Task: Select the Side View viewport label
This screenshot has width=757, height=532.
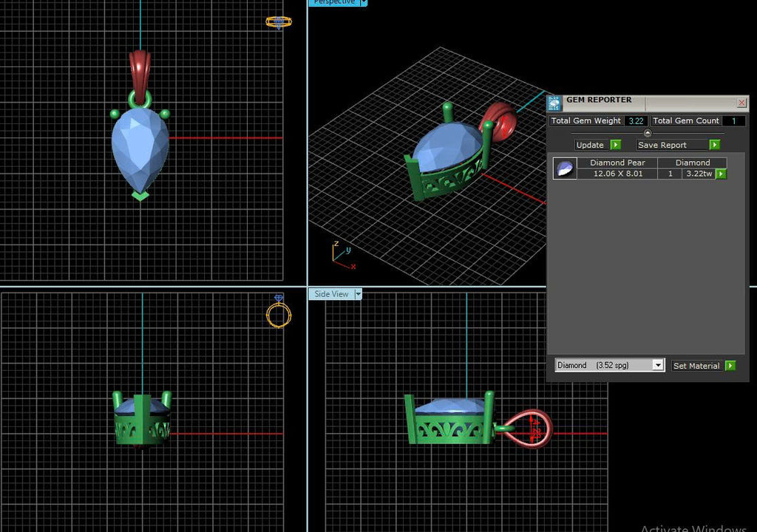Action: (331, 294)
